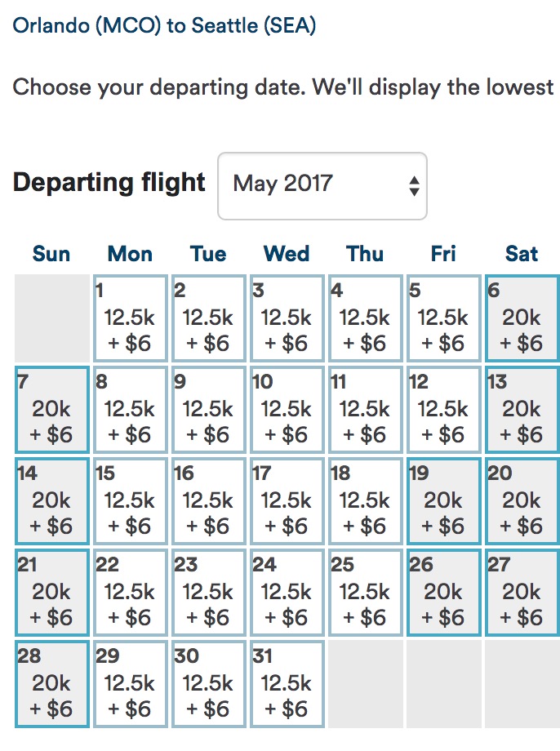This screenshot has height=751, width=560.
Task: Open the May 2017 month dropdown
Action: [322, 185]
